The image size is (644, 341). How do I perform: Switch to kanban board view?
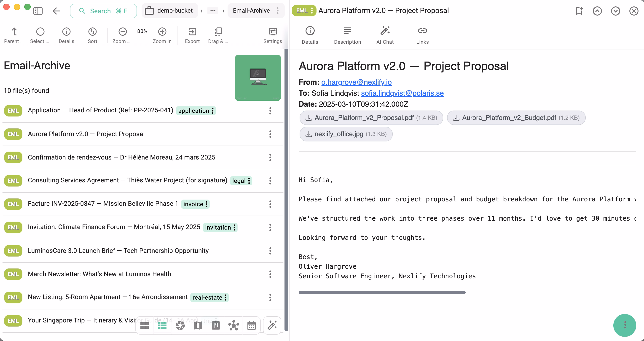(x=215, y=325)
